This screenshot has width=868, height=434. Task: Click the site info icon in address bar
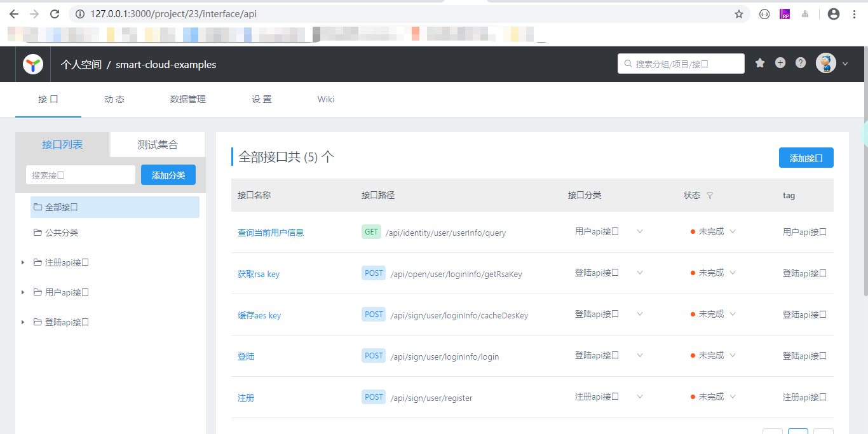(80, 14)
